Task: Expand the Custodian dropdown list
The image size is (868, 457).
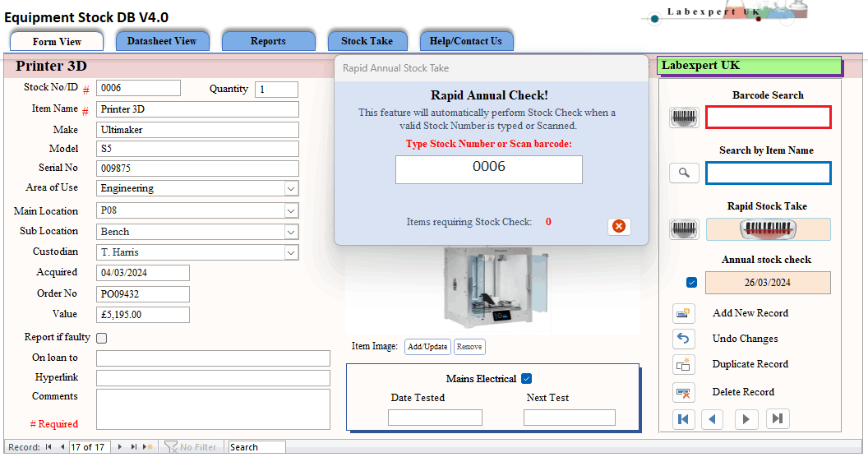Action: pos(291,252)
